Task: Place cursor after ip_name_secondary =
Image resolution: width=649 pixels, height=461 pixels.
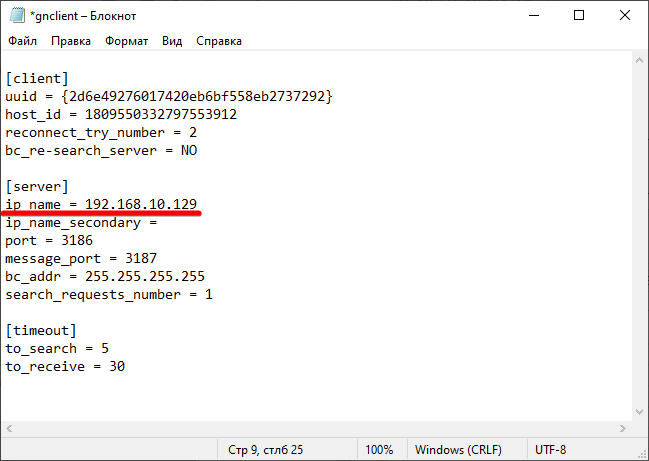Action: point(158,223)
